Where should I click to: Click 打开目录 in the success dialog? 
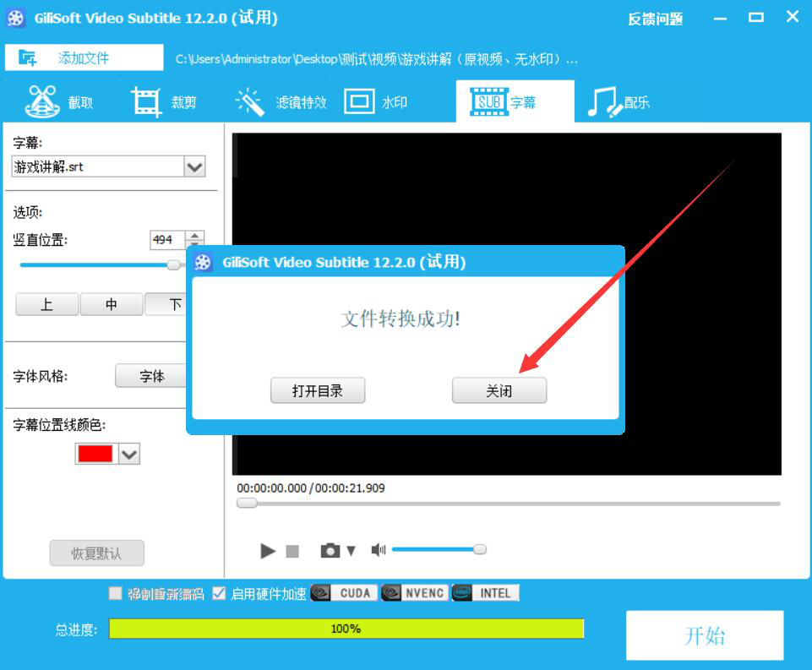point(318,390)
